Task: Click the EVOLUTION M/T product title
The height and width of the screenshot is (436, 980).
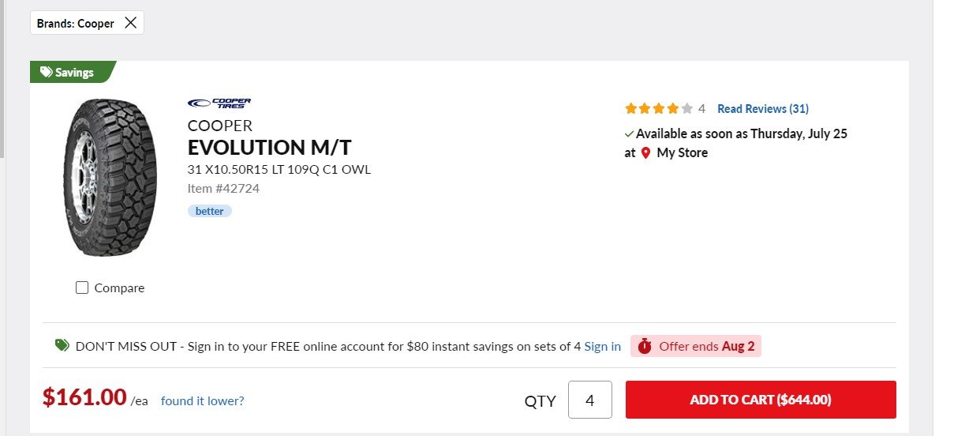Action: (269, 148)
